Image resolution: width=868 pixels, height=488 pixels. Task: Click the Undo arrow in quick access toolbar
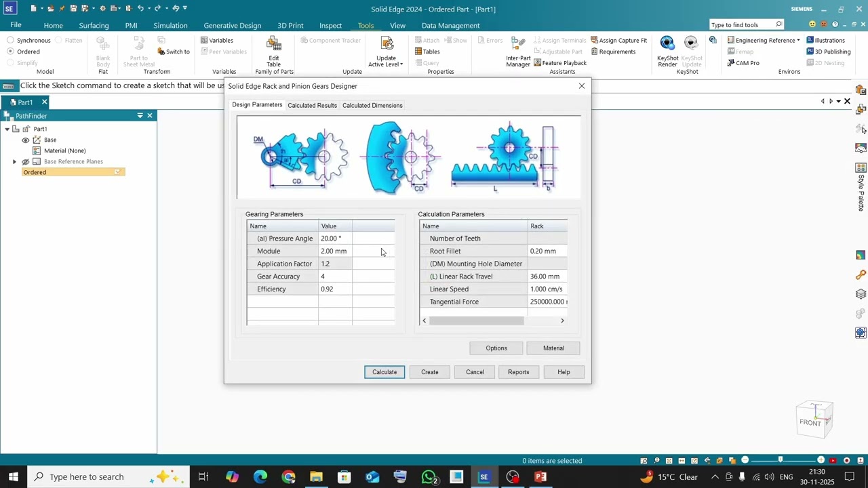140,8
